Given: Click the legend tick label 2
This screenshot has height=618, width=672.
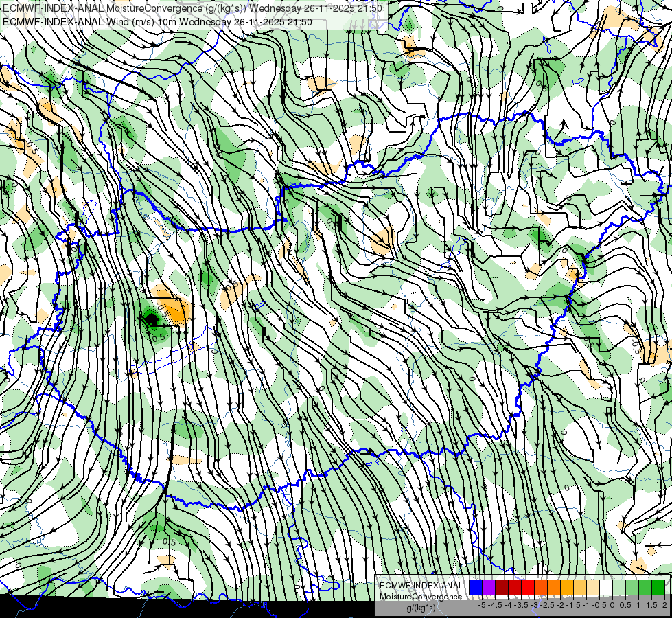Looking at the screenshot, I should [664, 605].
